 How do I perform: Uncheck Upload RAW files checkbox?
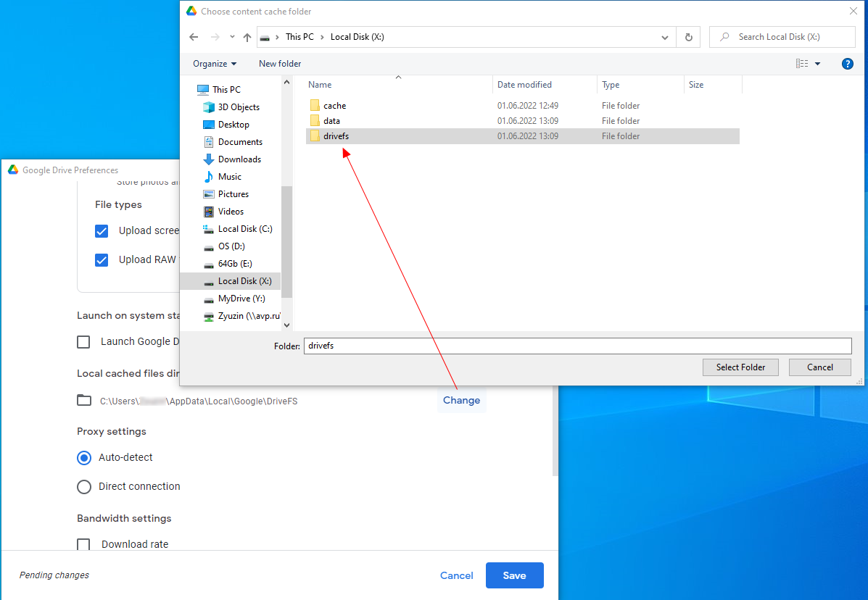point(102,260)
